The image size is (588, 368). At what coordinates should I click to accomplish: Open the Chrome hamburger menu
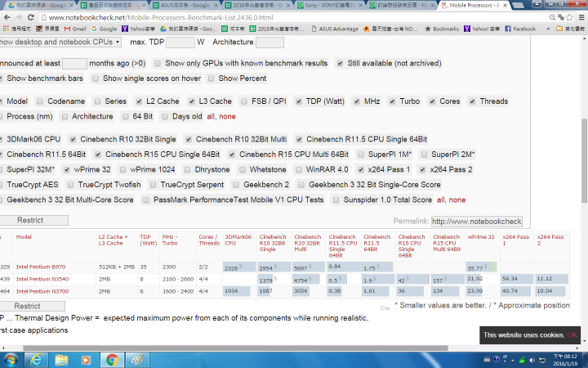pos(581,17)
